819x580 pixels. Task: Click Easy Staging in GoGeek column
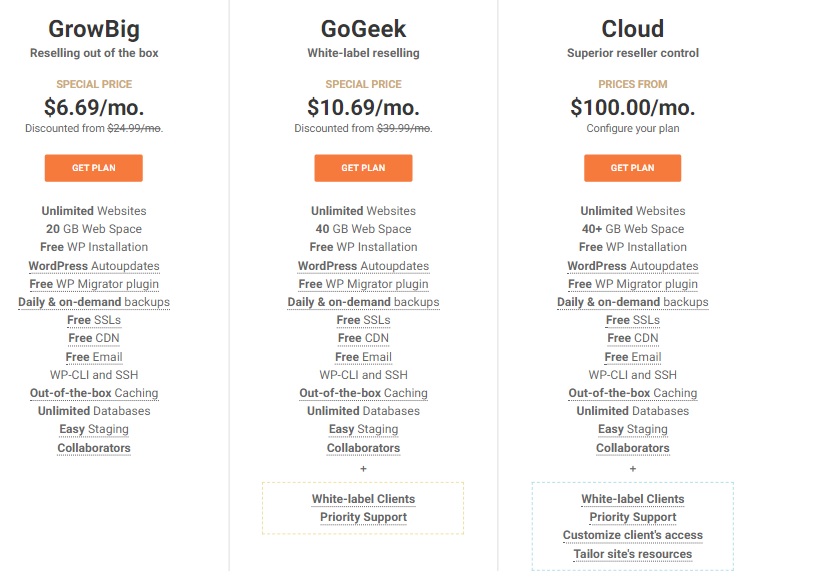pos(364,429)
